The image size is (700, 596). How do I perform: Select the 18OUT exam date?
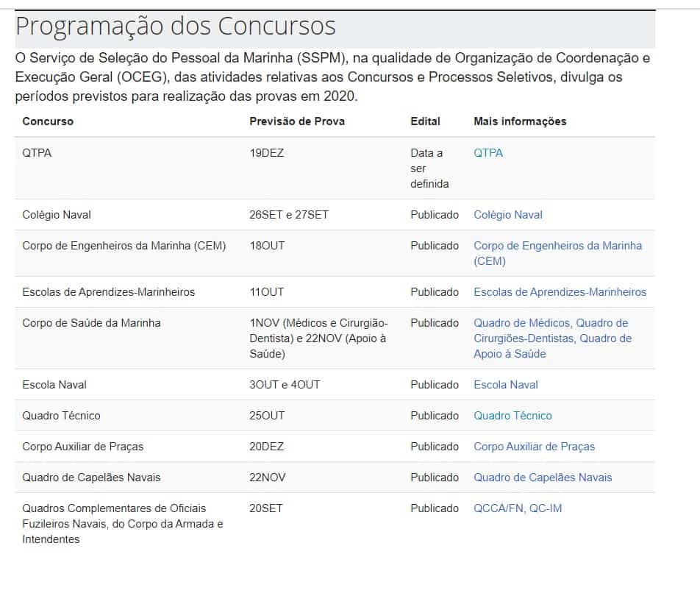(267, 246)
